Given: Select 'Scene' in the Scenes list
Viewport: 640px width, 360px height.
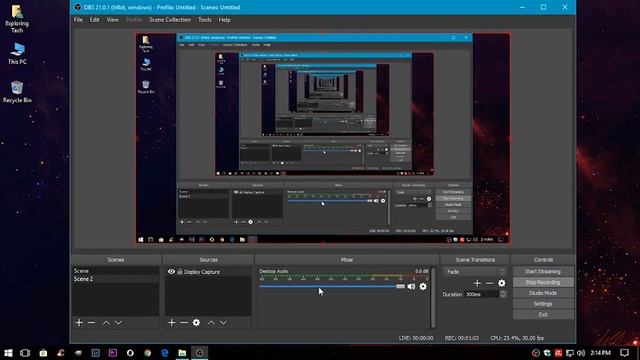Looking at the screenshot, I should pyautogui.click(x=116, y=271).
